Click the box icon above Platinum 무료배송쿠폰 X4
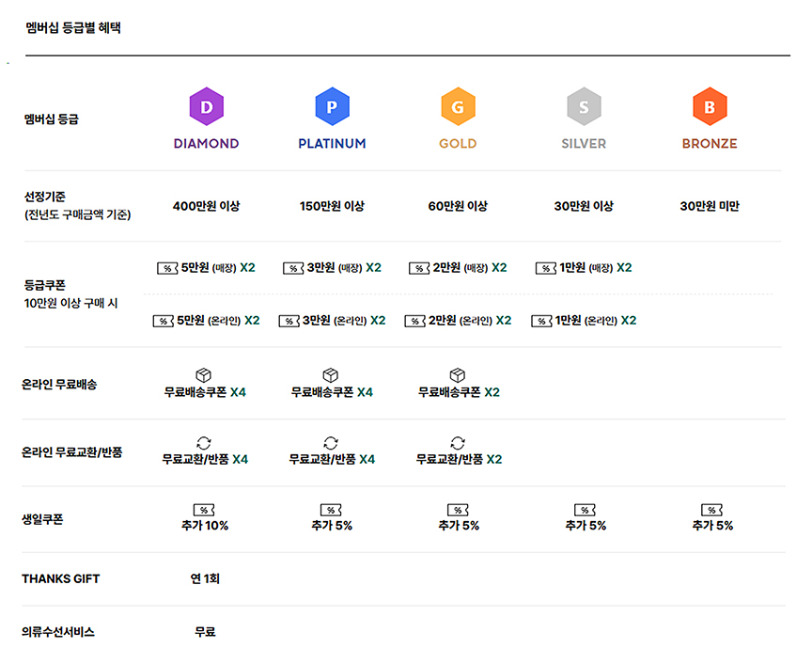 pyautogui.click(x=331, y=374)
